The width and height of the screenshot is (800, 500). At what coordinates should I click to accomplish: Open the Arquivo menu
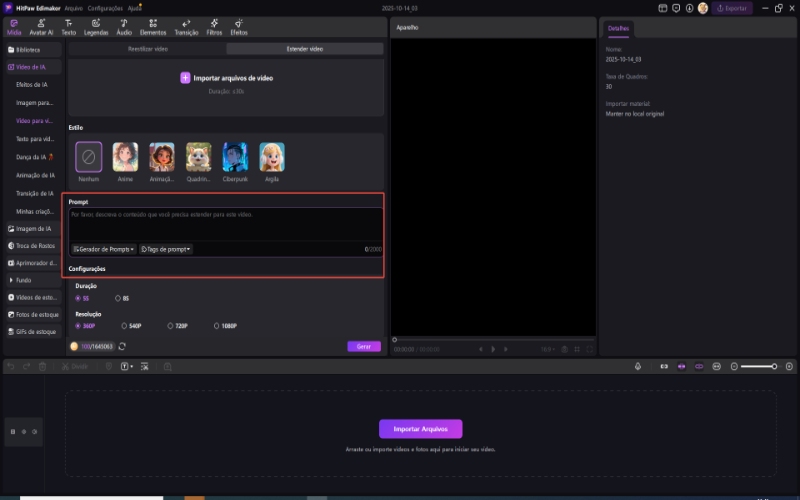[x=73, y=8]
